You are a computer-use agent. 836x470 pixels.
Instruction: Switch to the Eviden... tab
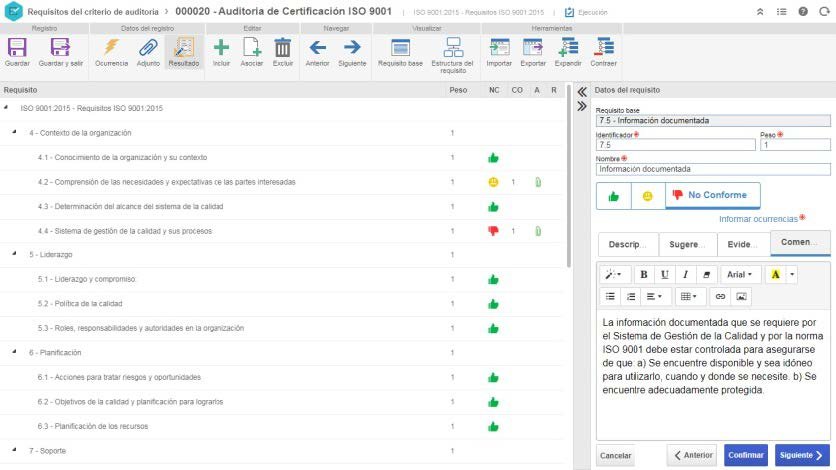[x=743, y=244]
